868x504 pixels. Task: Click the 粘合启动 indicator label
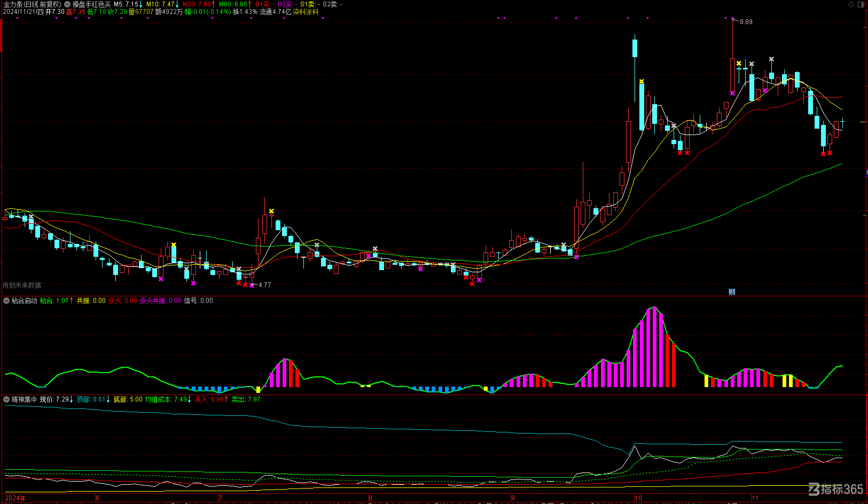tap(25, 301)
